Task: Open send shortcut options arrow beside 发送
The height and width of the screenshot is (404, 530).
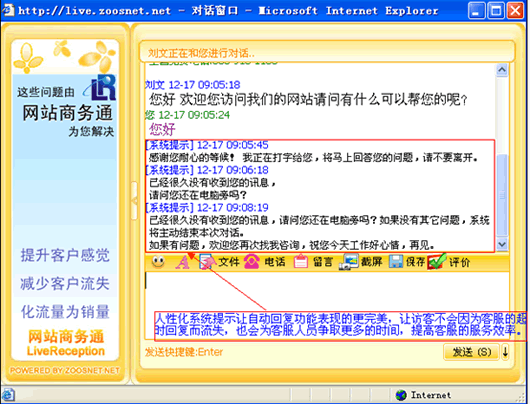Action: (x=505, y=352)
